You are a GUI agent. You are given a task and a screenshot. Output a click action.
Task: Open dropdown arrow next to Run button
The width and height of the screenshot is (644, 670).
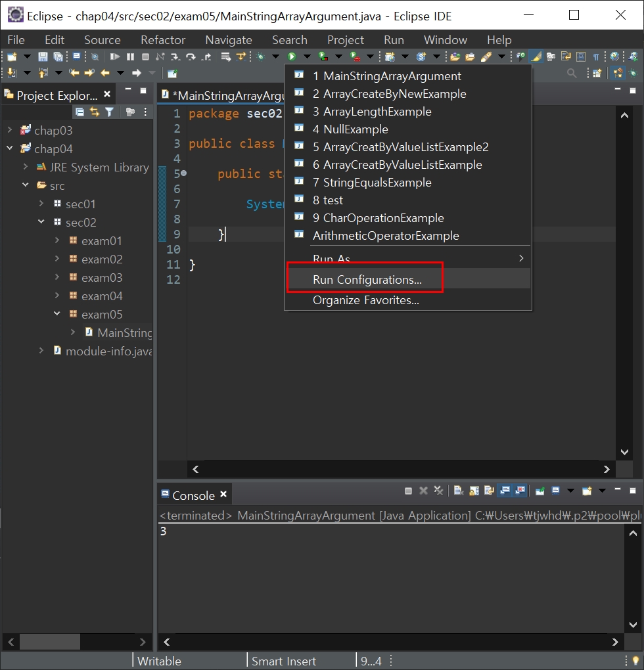point(307,56)
